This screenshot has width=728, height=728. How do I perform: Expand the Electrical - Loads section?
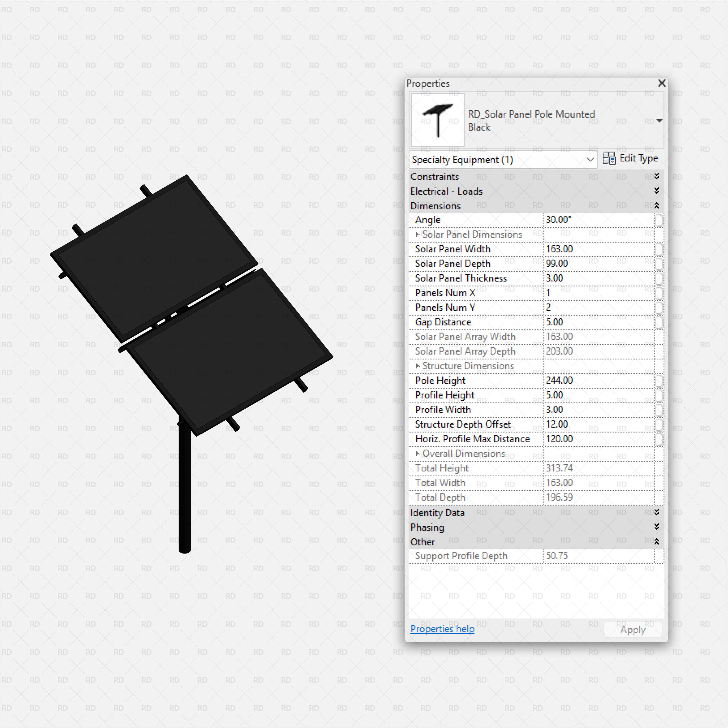click(656, 191)
